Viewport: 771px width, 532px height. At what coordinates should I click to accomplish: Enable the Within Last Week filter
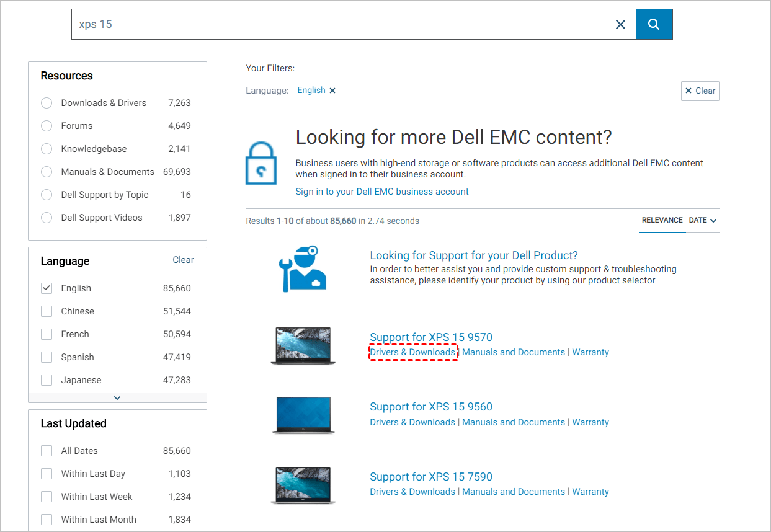tap(47, 496)
